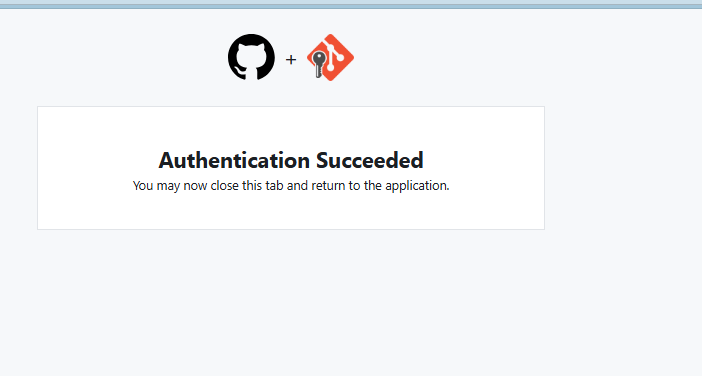Click the Git Credential Manager key logo
702x376 pixels.
[330, 57]
